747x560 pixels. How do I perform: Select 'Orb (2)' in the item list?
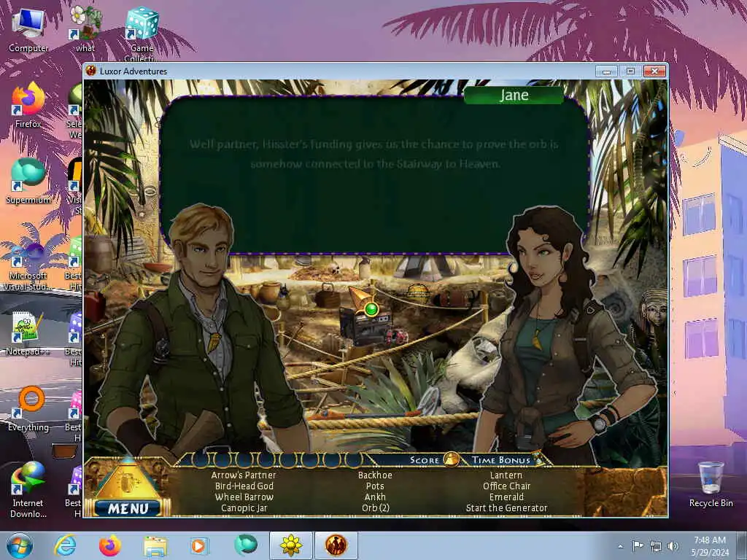376,507
